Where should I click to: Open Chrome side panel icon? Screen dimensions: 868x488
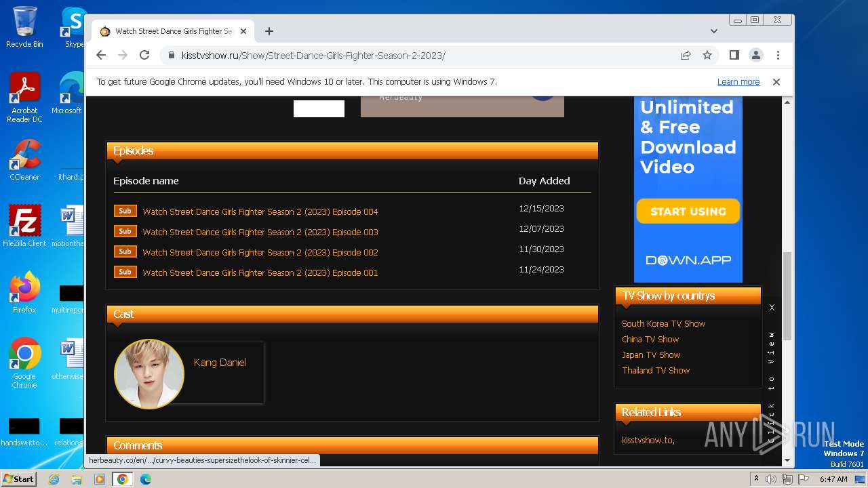[x=734, y=55]
